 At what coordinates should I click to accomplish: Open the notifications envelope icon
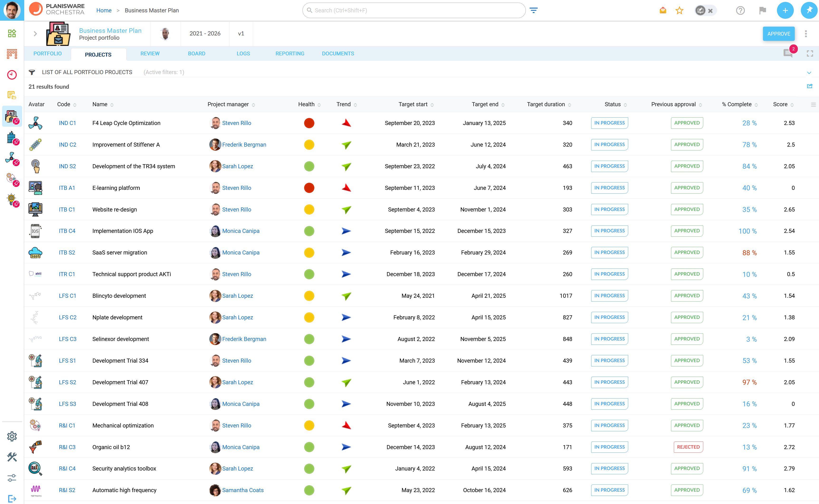click(x=663, y=10)
